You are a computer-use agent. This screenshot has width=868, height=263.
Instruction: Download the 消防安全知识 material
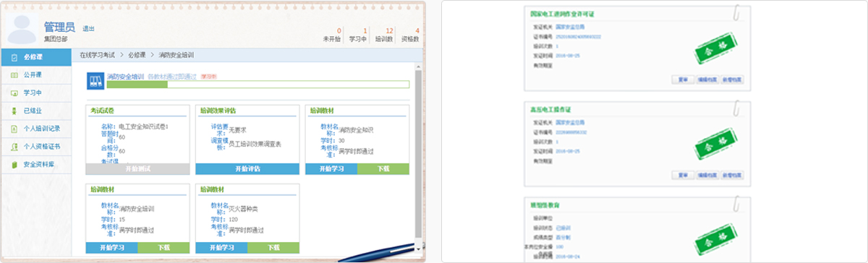coord(383,168)
